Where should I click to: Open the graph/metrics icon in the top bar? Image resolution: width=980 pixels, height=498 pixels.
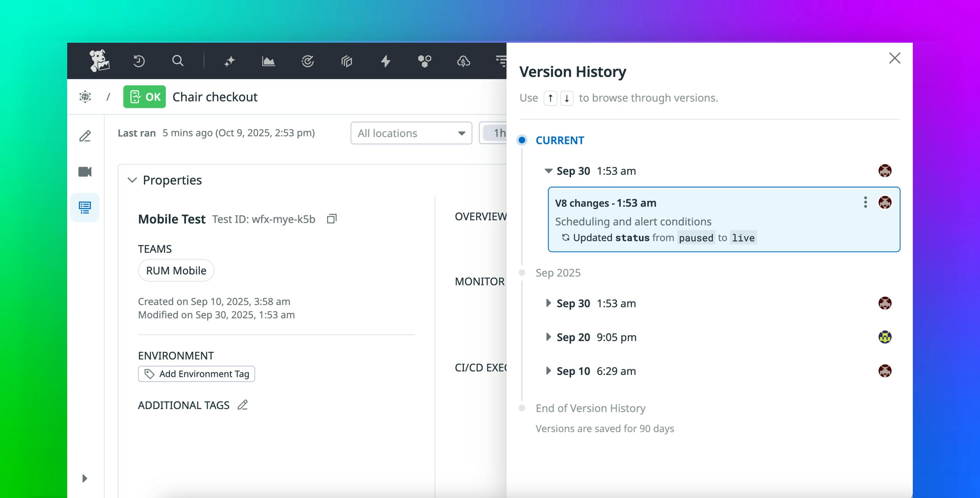coord(268,61)
